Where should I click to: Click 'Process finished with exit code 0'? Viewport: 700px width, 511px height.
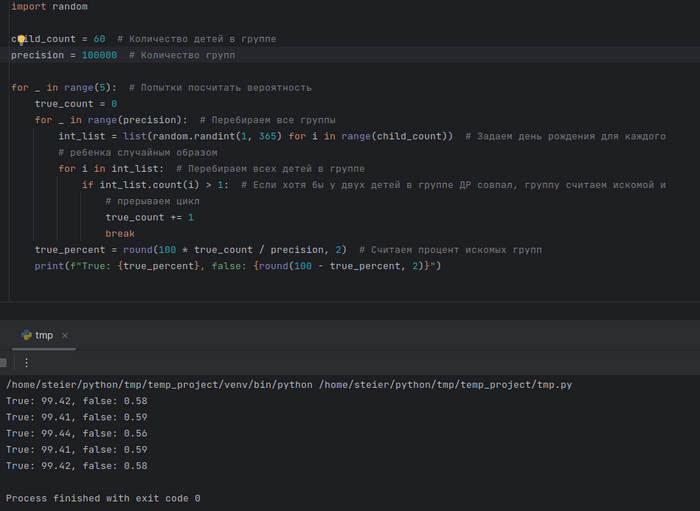click(103, 498)
